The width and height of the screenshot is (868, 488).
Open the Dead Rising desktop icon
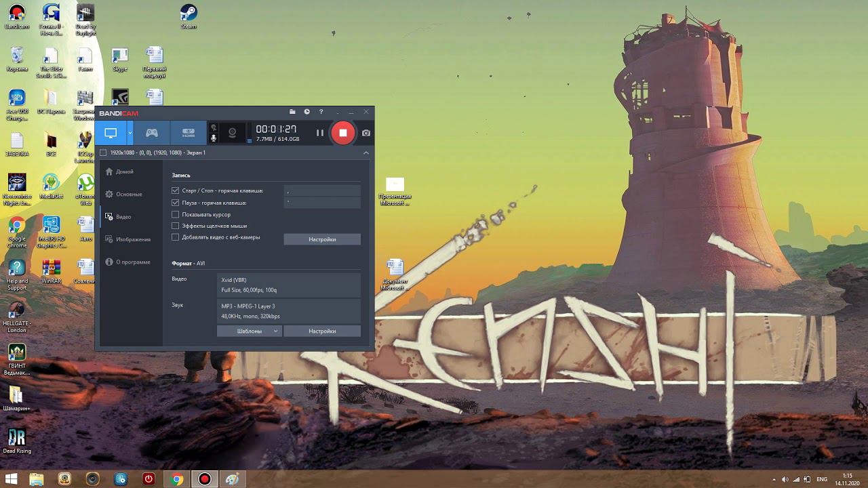(17, 441)
